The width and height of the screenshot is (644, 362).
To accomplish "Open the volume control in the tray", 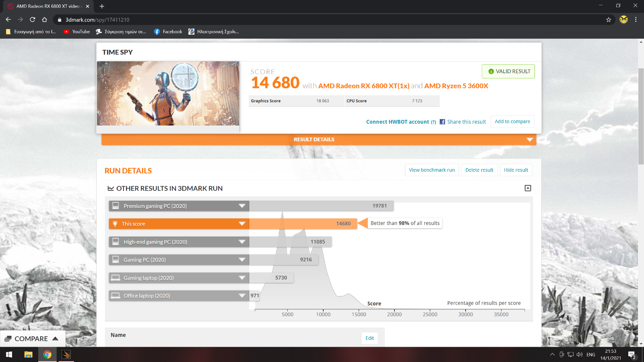I will (x=580, y=354).
